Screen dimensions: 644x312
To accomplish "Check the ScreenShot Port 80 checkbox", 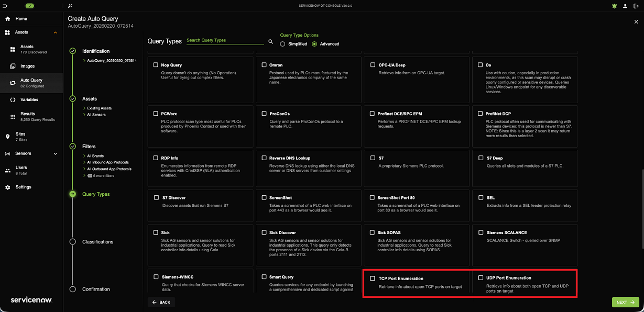I will (x=373, y=198).
